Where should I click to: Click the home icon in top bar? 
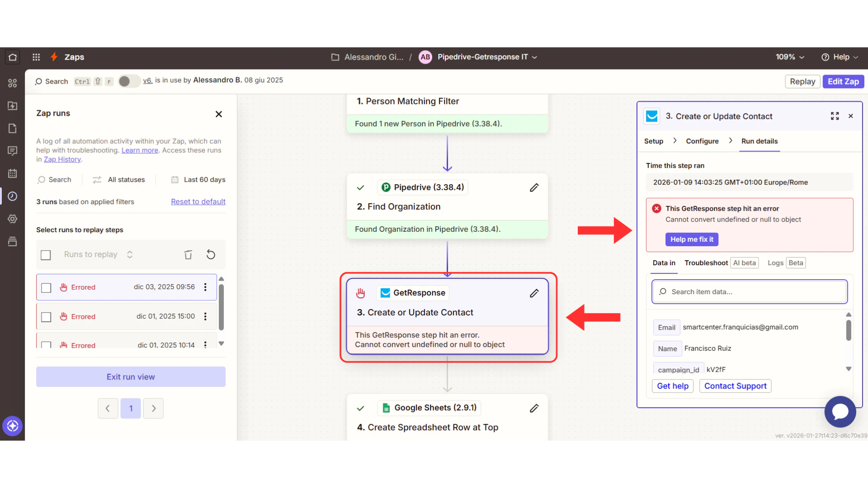click(x=13, y=57)
